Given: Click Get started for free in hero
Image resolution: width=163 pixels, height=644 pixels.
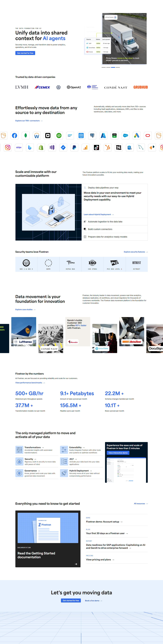Looking at the screenshot, I should click(x=25, y=53).
